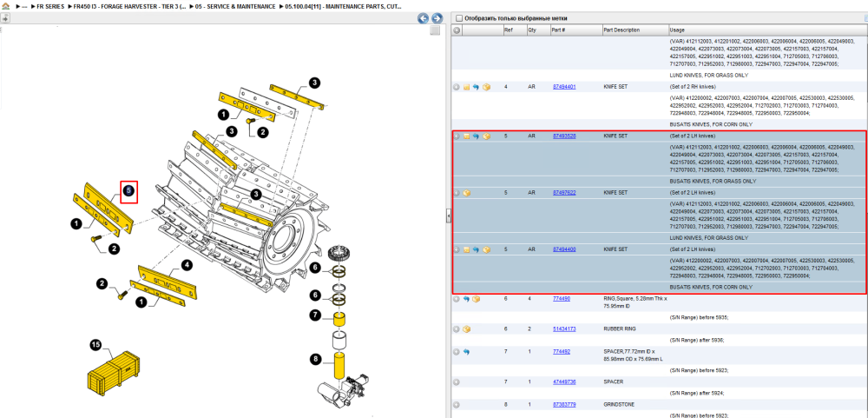The height and width of the screenshot is (418, 868).
Task: Click the gray circle icon in the table header
Action: coord(457,30)
